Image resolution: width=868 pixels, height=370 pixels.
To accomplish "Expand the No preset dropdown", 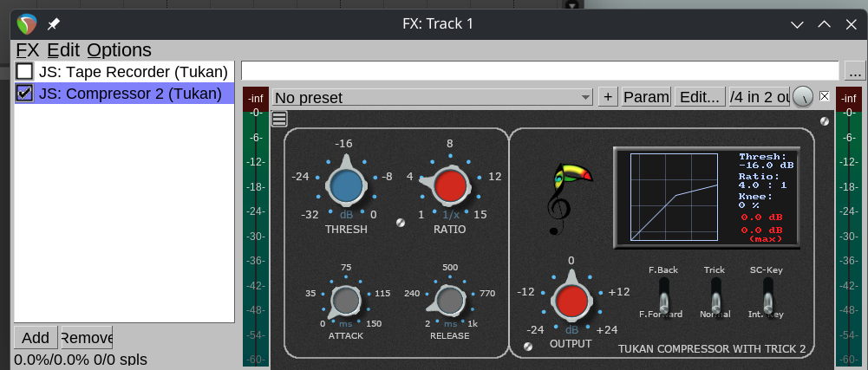I will coord(433,97).
